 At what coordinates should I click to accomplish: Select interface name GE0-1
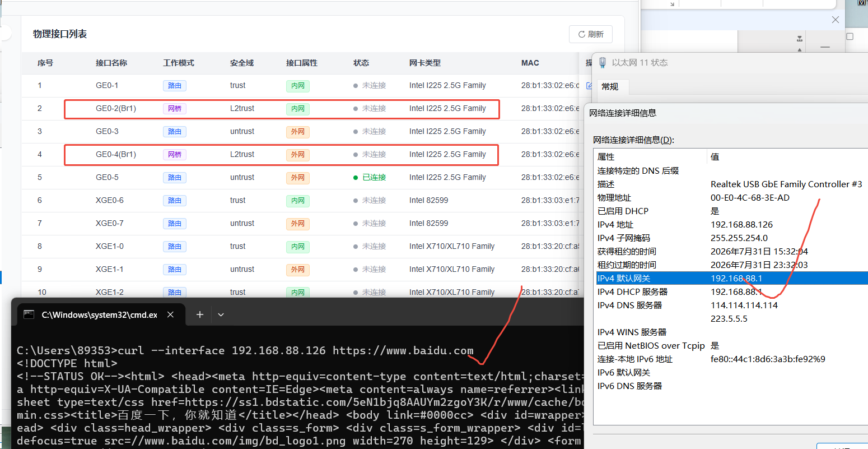coord(107,85)
